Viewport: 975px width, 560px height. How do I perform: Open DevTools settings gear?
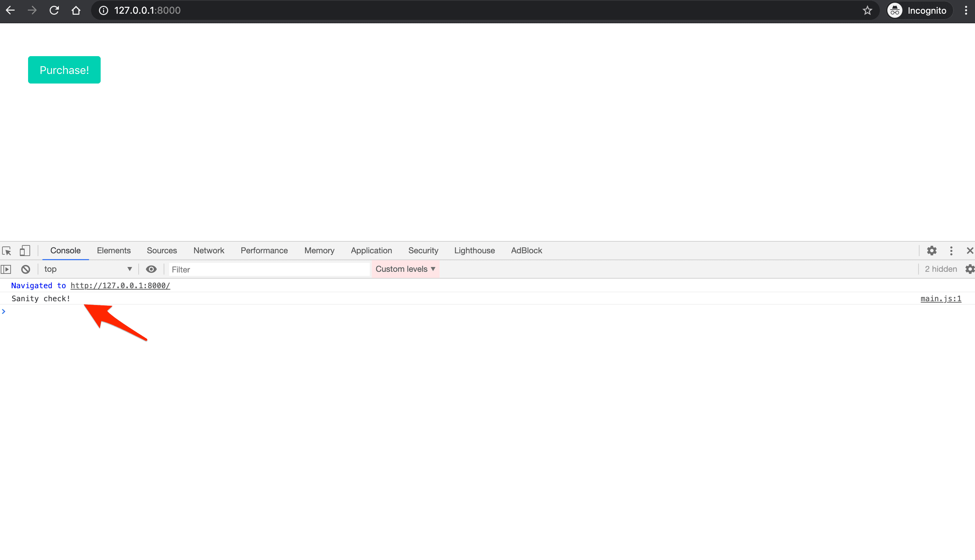click(x=932, y=251)
